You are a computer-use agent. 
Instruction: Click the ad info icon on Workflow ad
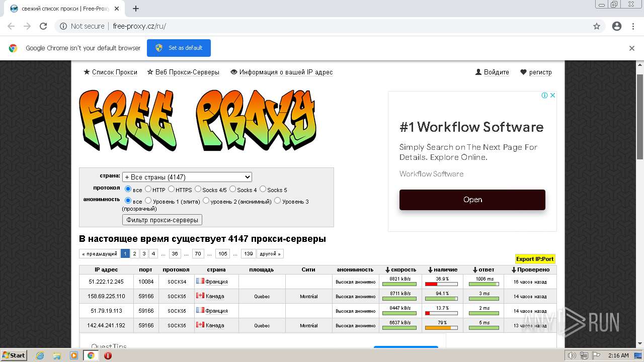pos(544,95)
